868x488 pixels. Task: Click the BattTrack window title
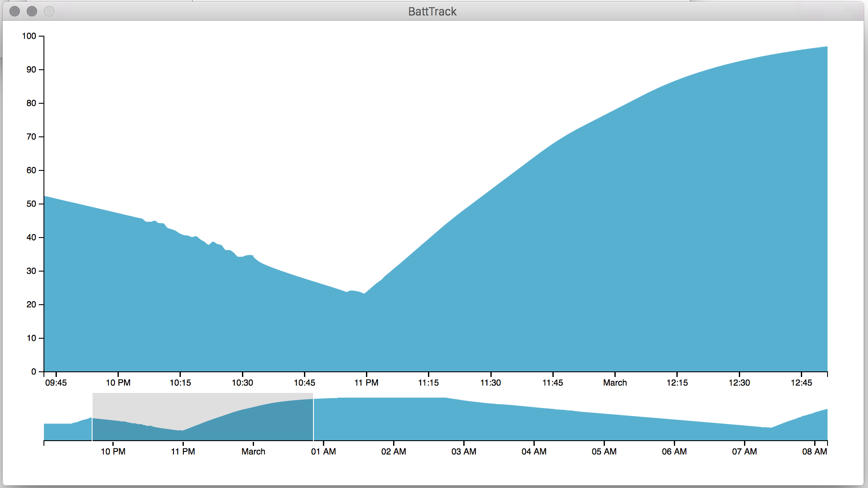point(432,11)
